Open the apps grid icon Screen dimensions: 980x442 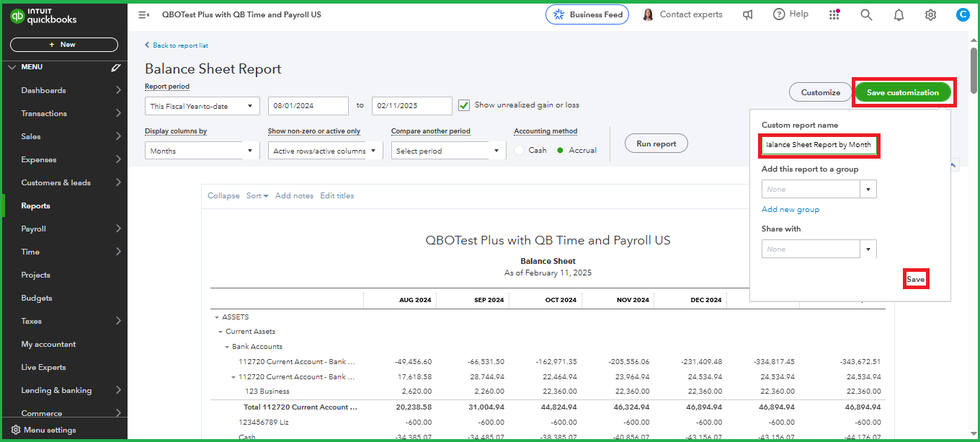[834, 14]
